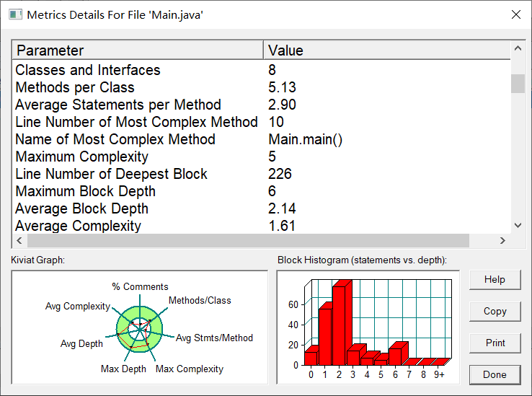Image resolution: width=532 pixels, height=396 pixels.
Task: Click the value 2.90
Action: pyautogui.click(x=282, y=105)
